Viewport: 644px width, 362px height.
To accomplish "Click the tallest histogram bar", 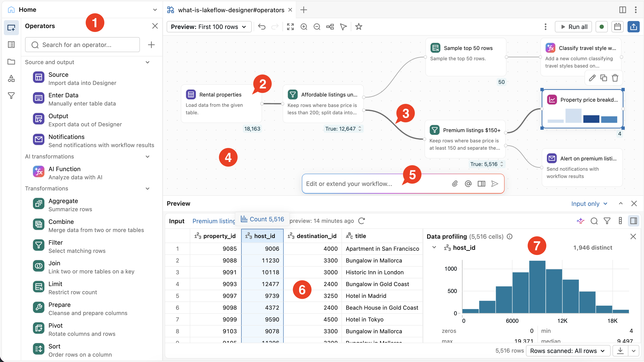I will coord(537,287).
